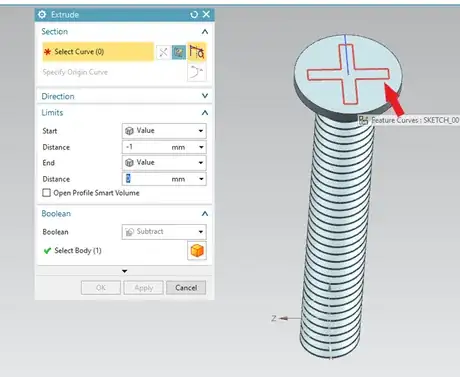Open the End Distance options arrow
Image resolution: width=460 pixels, height=377 pixels.
201,179
